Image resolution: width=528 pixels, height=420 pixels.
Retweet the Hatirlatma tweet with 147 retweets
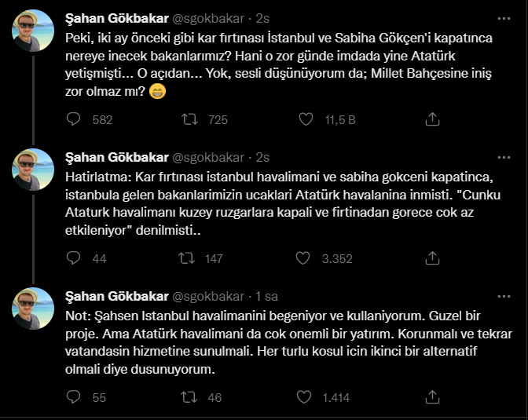189,258
